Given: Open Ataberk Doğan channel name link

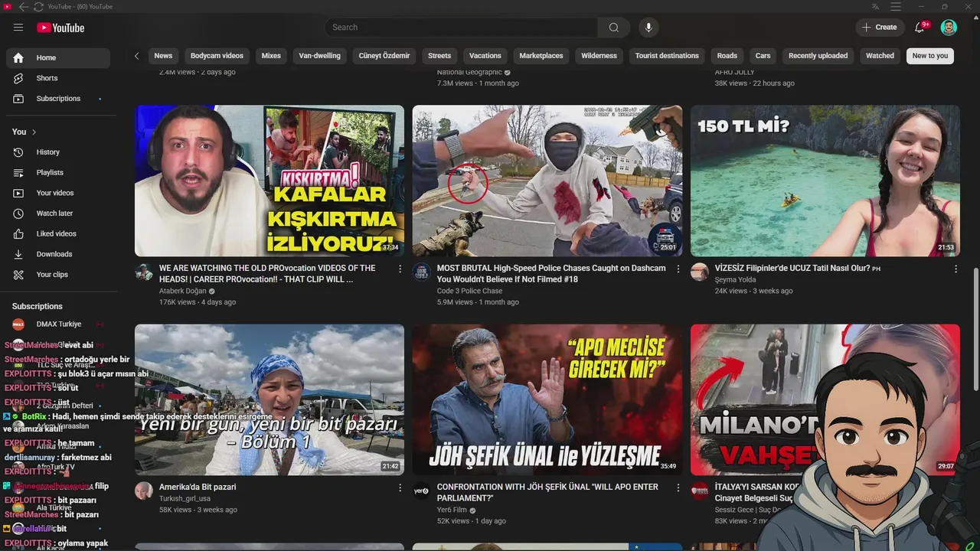Looking at the screenshot, I should click(182, 291).
